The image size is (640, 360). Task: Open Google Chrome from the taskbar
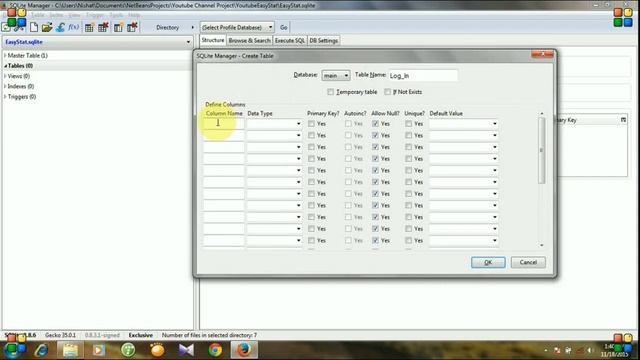point(215,350)
